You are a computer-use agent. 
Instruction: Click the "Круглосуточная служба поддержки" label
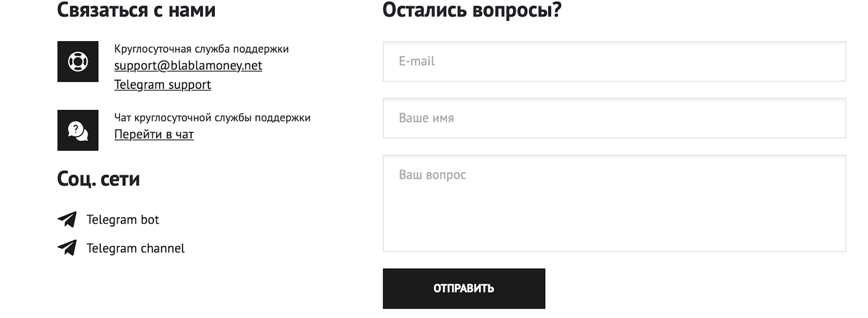pyautogui.click(x=201, y=49)
